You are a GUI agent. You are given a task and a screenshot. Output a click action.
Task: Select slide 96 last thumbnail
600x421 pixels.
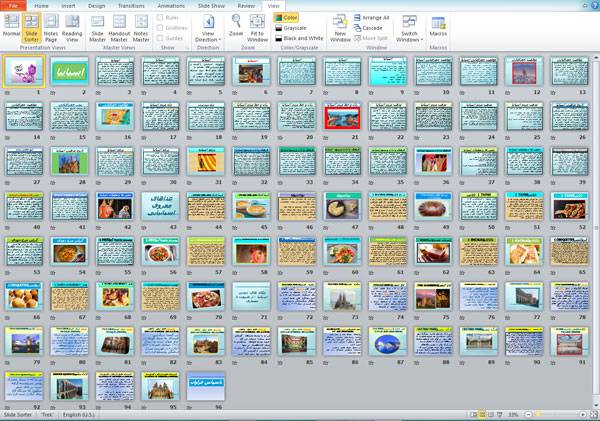206,386
